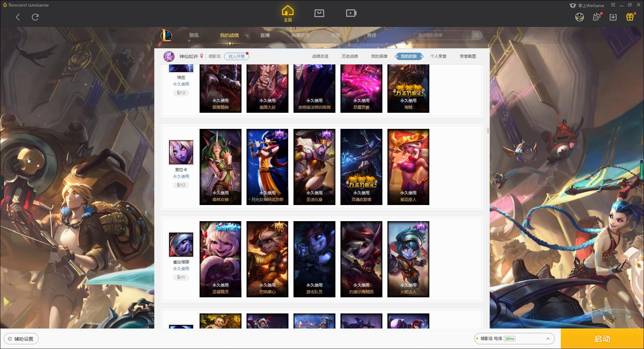Image resolution: width=644 pixels, height=349 pixels.
Task: Open the 我的战绩 tab
Action: [x=229, y=35]
